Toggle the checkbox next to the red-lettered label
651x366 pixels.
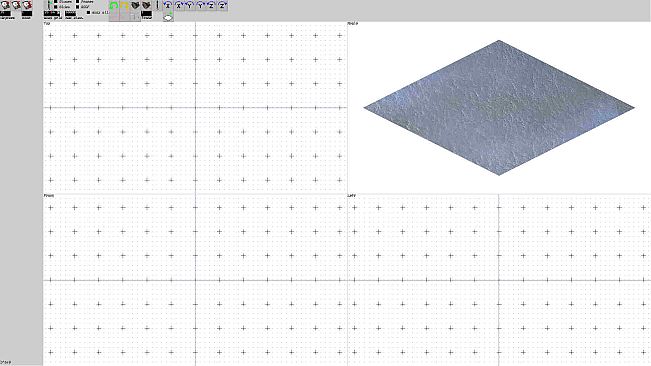click(56, 2)
